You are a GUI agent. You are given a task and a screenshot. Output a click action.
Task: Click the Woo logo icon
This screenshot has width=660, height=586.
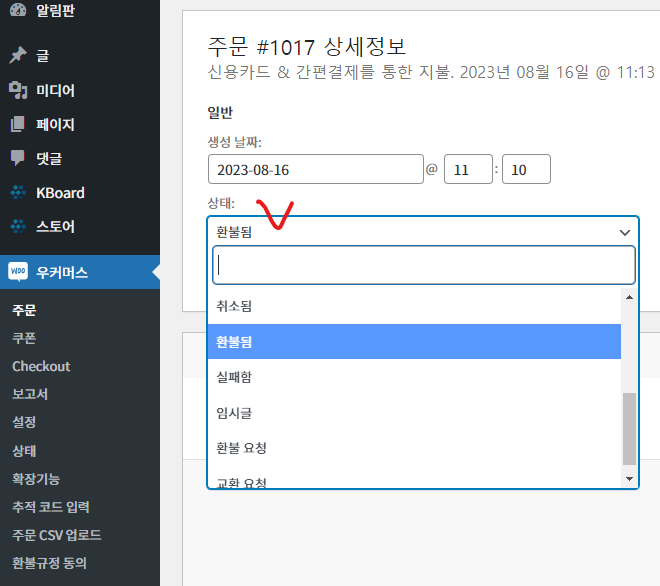pos(18,272)
